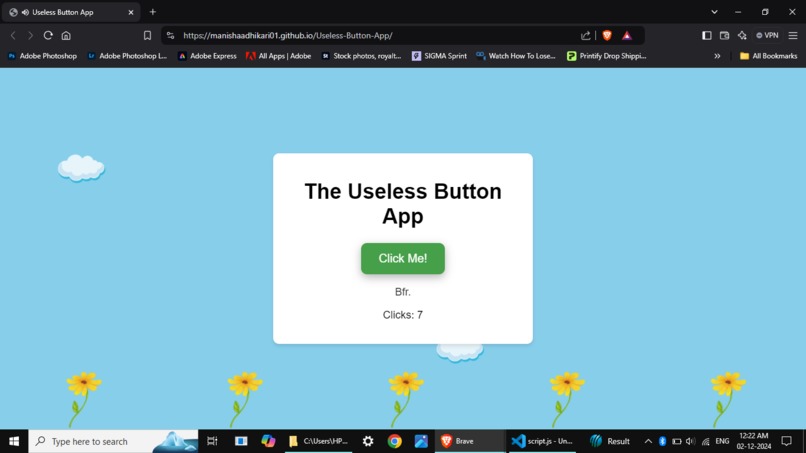Launch Copilot from the taskbar

point(268,441)
